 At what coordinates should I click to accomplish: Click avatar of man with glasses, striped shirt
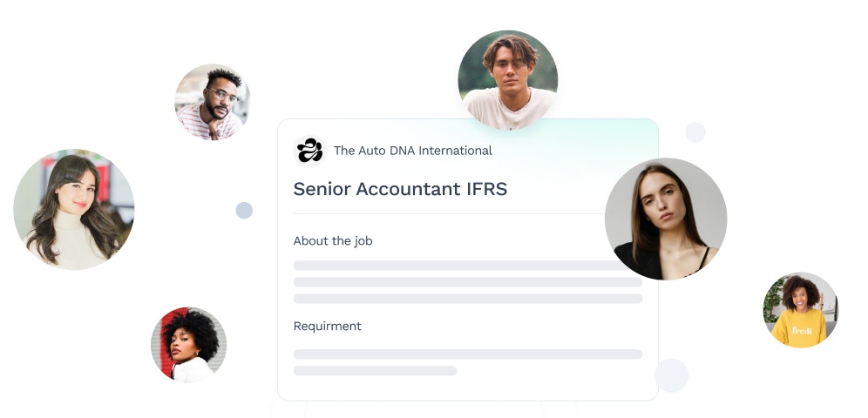(x=213, y=102)
